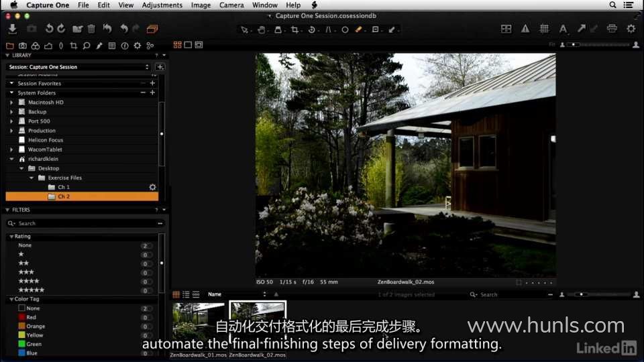Click the browser Search field
Viewport: 644px width, 362px height.
[511, 294]
